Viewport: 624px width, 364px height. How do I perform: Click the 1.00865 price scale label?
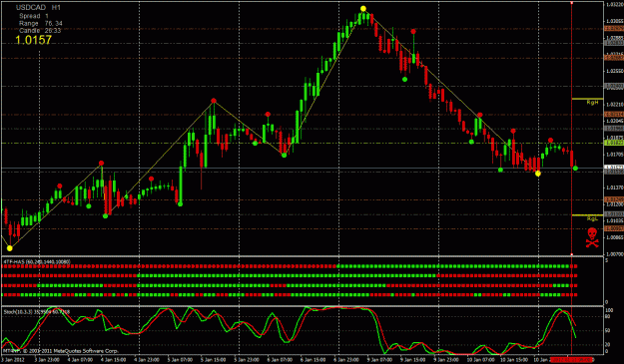click(x=614, y=237)
